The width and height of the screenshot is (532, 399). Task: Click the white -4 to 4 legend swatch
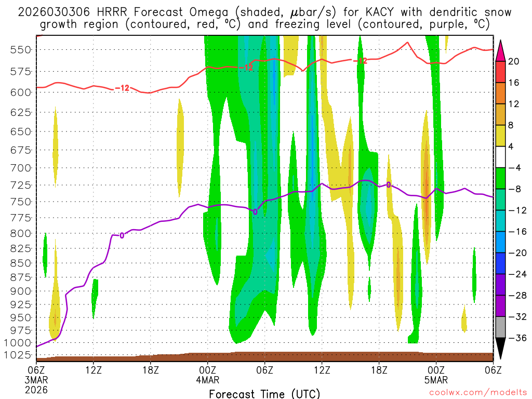[x=500, y=157]
